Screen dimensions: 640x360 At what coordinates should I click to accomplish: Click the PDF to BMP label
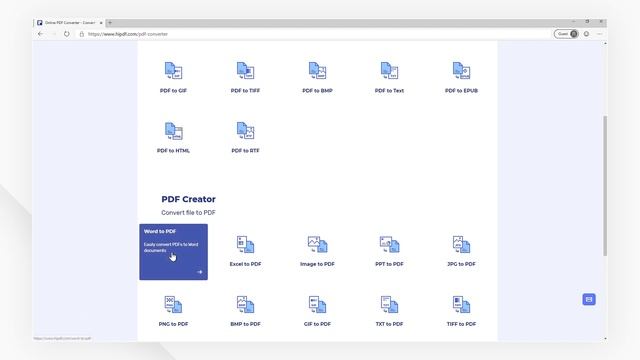(x=317, y=91)
